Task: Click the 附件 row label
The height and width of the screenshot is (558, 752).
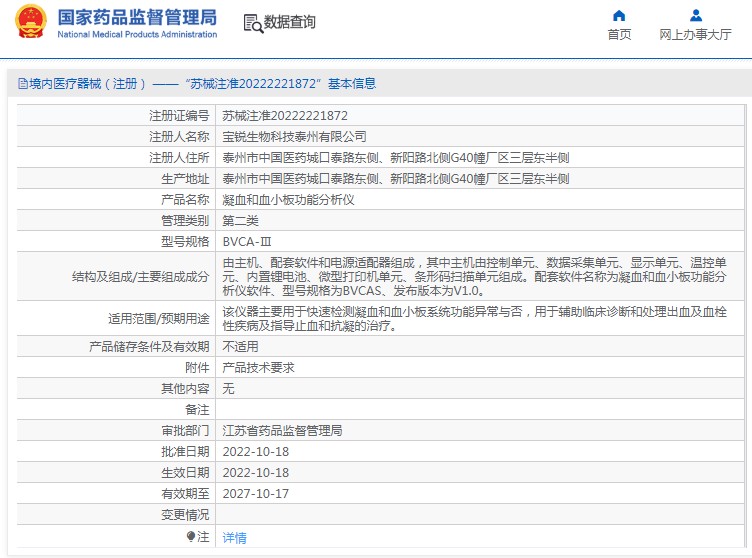Action: tap(197, 368)
